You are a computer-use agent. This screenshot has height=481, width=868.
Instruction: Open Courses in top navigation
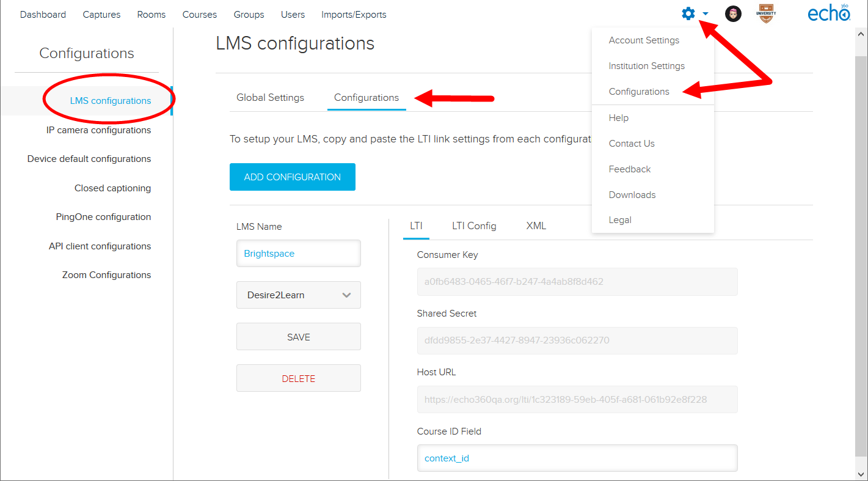200,15
